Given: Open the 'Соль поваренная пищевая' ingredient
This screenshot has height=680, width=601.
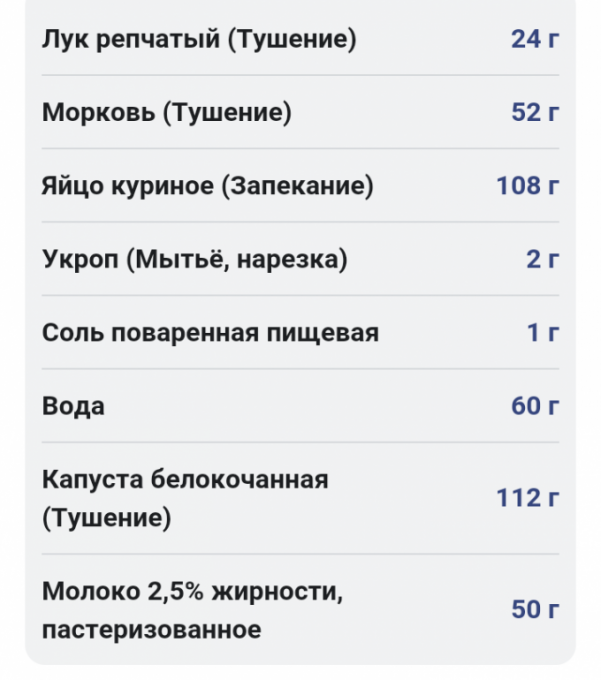Looking at the screenshot, I should 210,333.
